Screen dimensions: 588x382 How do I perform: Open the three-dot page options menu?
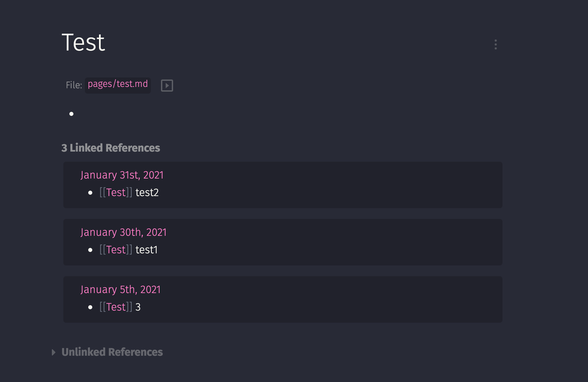click(x=495, y=44)
